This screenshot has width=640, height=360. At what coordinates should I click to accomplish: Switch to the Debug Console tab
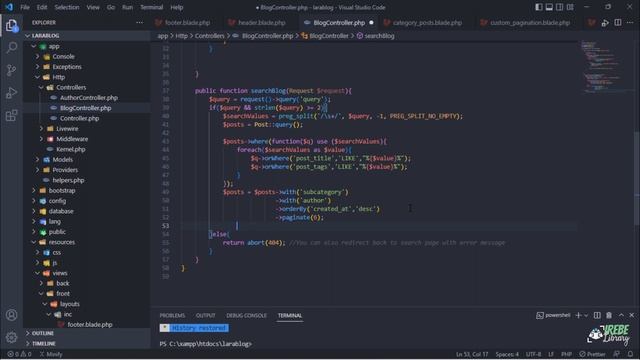(x=247, y=316)
